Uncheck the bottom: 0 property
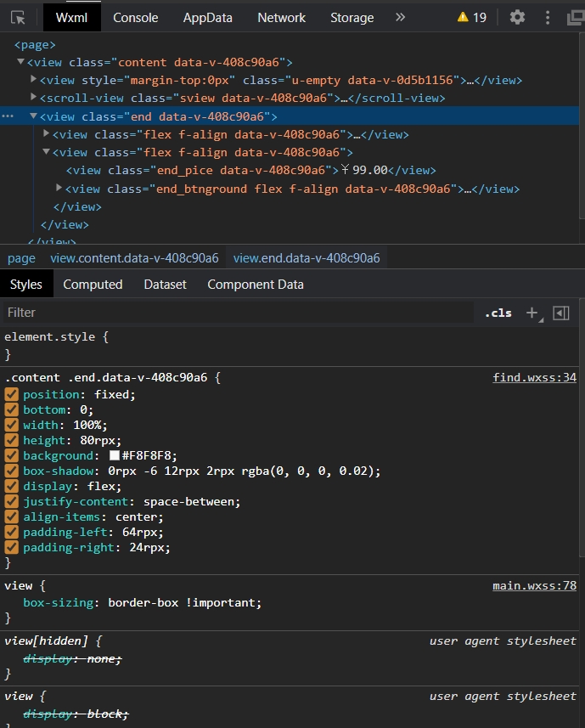 click(12, 409)
